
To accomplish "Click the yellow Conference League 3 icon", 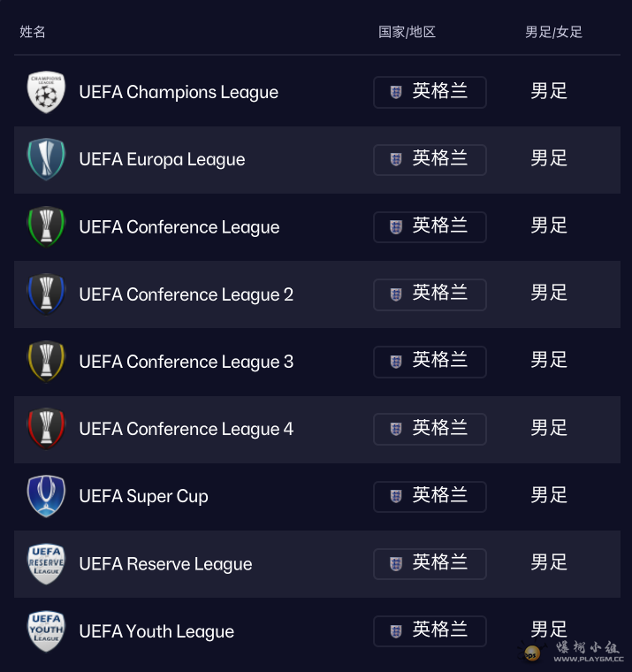I will [46, 362].
